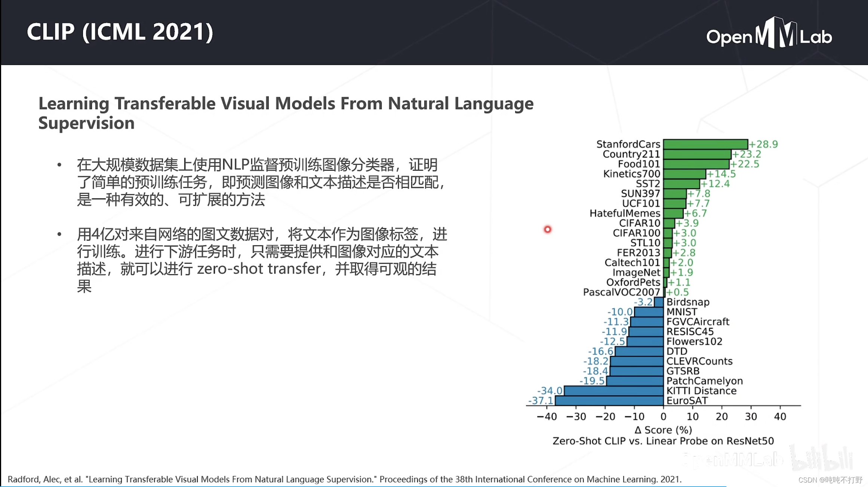Click the '+12.4' value beside SST2
Screen dimensions: 868x487
pyautogui.click(x=715, y=184)
